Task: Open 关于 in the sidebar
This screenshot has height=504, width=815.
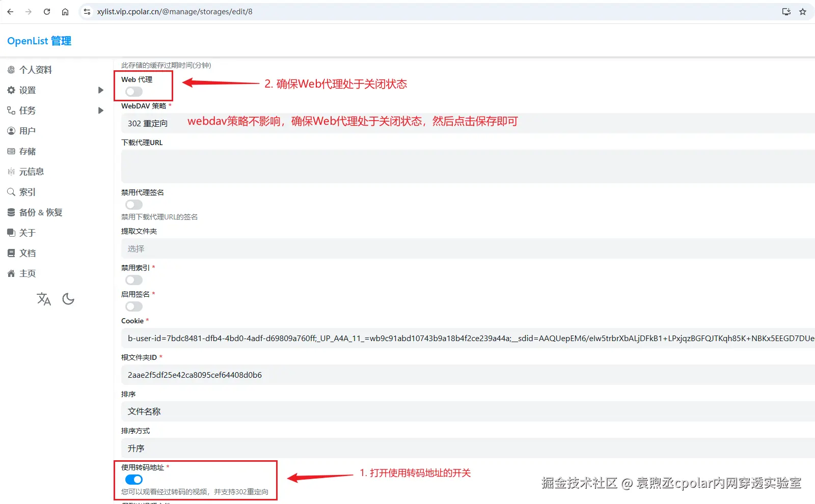Action: tap(28, 233)
